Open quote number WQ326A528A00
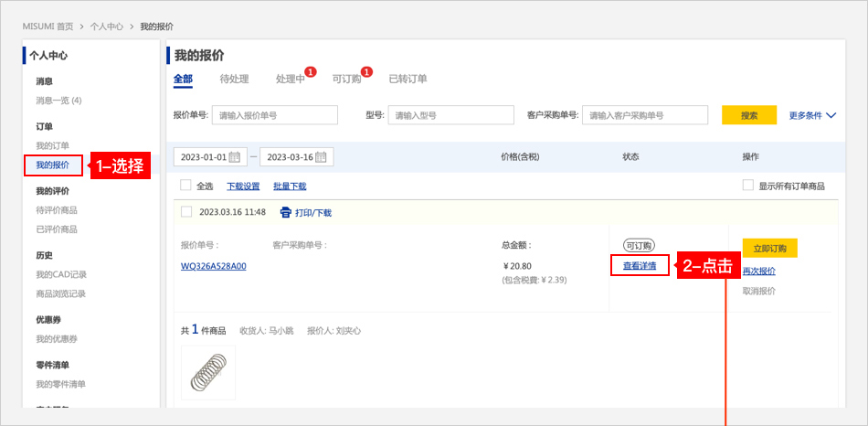Viewport: 868px width, 426px height. click(x=213, y=266)
